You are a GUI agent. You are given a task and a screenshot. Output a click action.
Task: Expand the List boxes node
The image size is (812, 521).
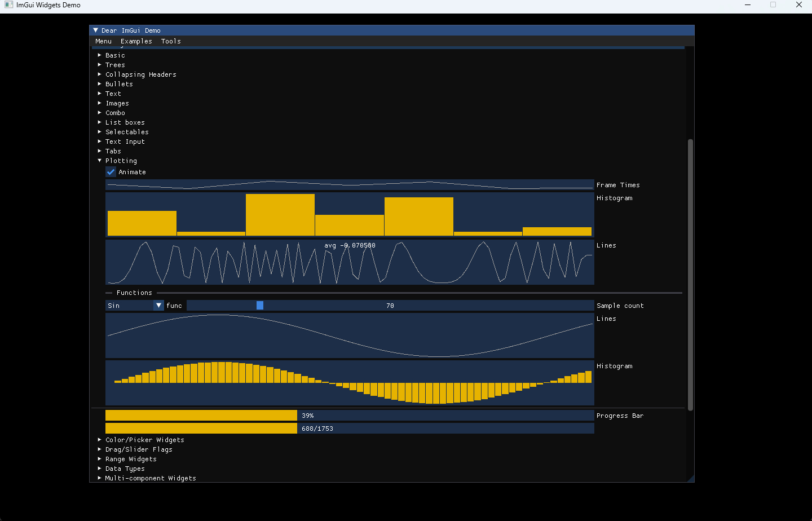100,122
